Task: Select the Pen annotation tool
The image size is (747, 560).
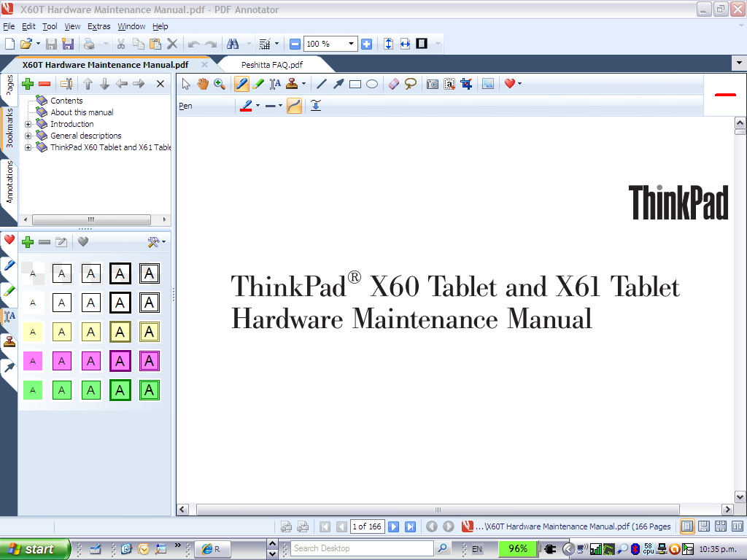Action: (241, 85)
